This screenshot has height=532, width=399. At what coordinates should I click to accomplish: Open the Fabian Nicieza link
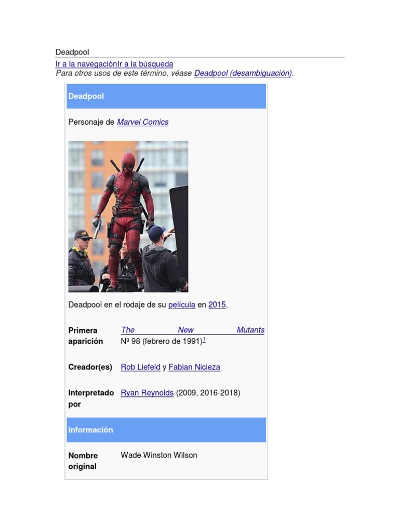tap(194, 367)
